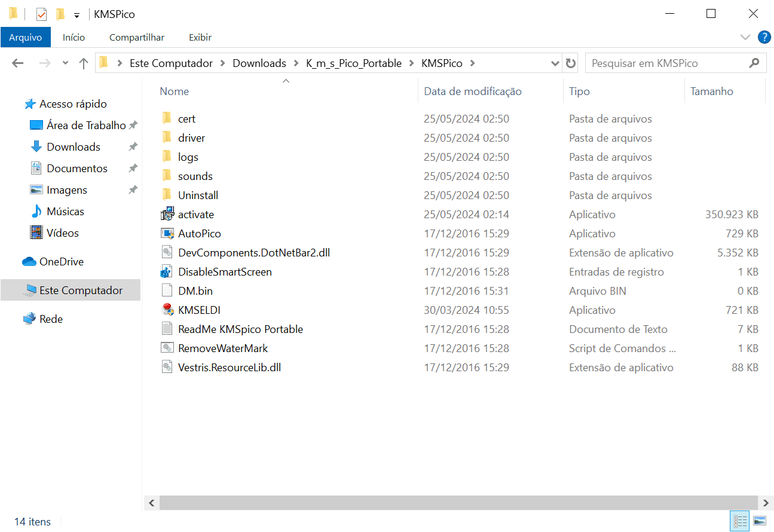Switch to the large thumbnails view
The height and width of the screenshot is (532, 774).
click(759, 521)
